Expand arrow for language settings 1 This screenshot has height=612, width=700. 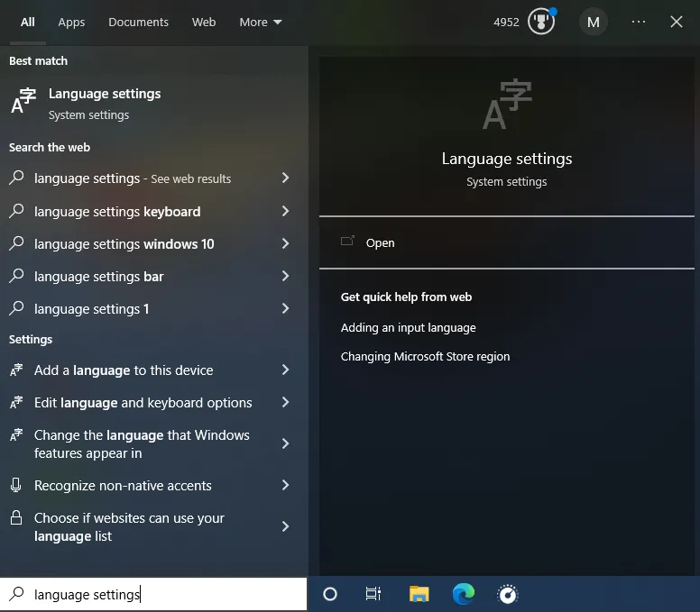click(286, 308)
